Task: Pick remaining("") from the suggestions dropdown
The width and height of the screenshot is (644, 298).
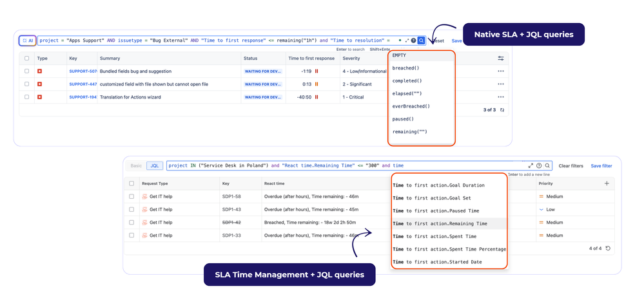Action: (x=409, y=132)
